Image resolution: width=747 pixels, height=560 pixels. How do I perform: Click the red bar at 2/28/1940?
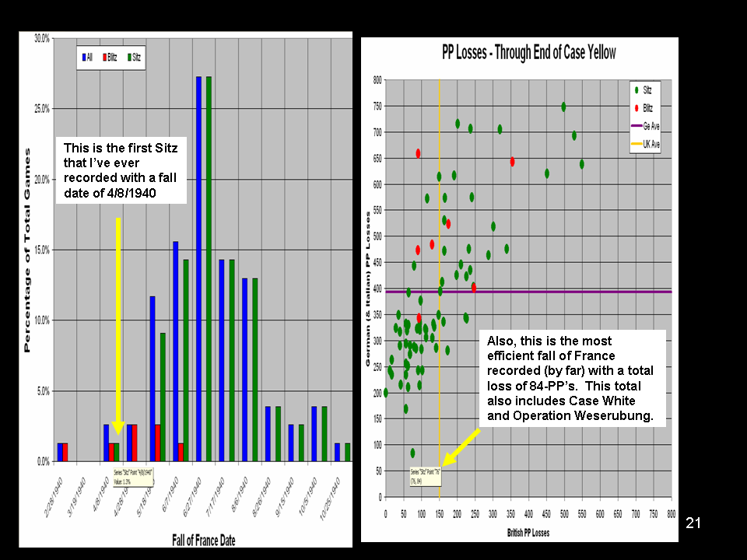click(x=65, y=452)
